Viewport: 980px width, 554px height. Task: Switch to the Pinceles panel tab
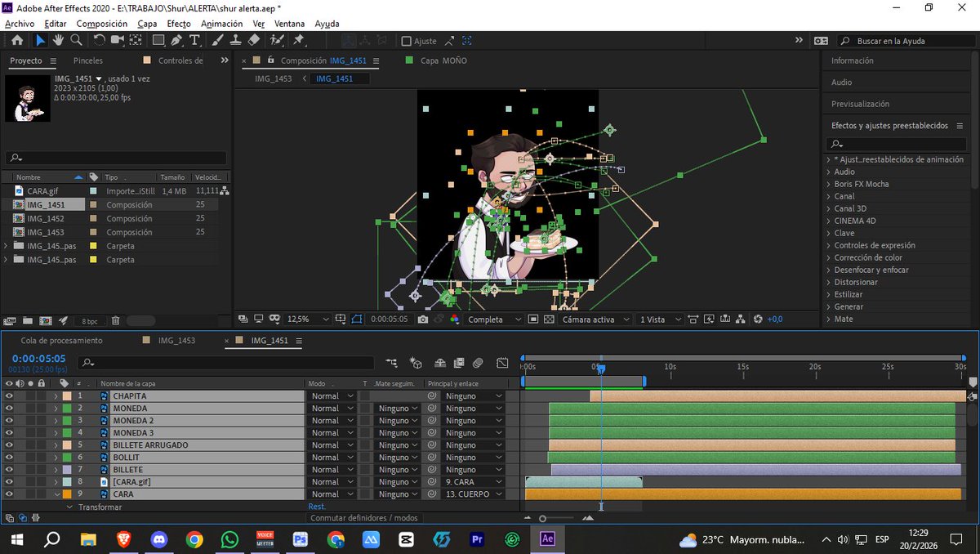coord(88,60)
